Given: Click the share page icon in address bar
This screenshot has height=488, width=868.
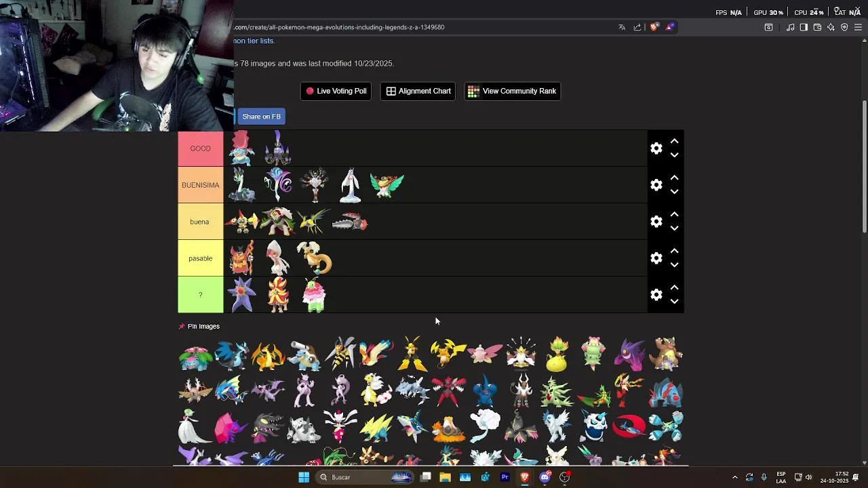Looking at the screenshot, I should [637, 27].
